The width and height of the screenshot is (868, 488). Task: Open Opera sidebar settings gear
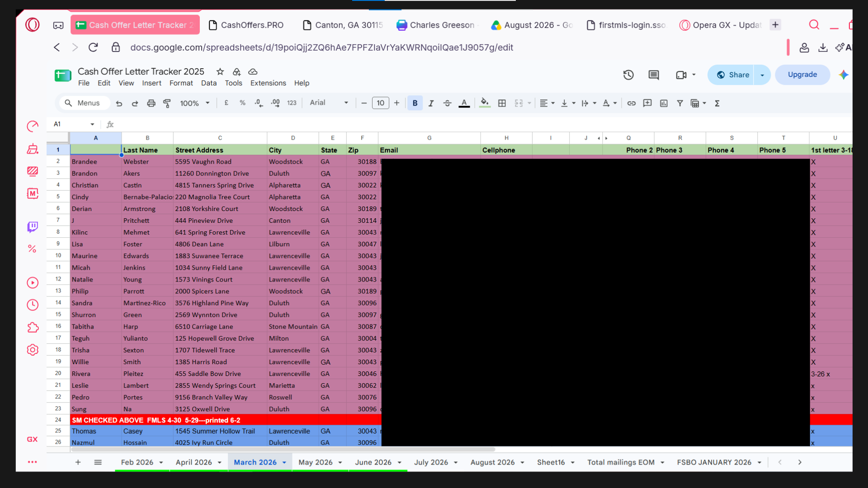pos(33,350)
